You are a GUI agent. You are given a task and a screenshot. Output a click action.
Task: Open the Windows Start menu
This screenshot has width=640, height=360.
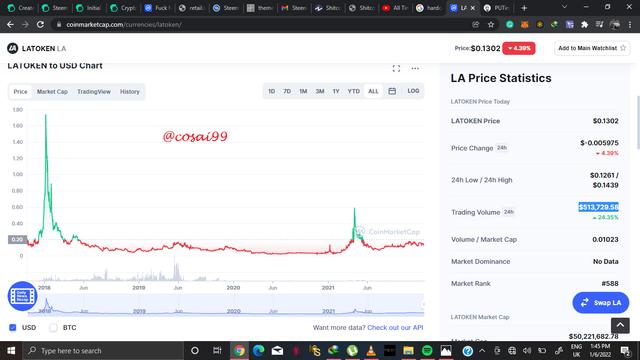coord(11,351)
